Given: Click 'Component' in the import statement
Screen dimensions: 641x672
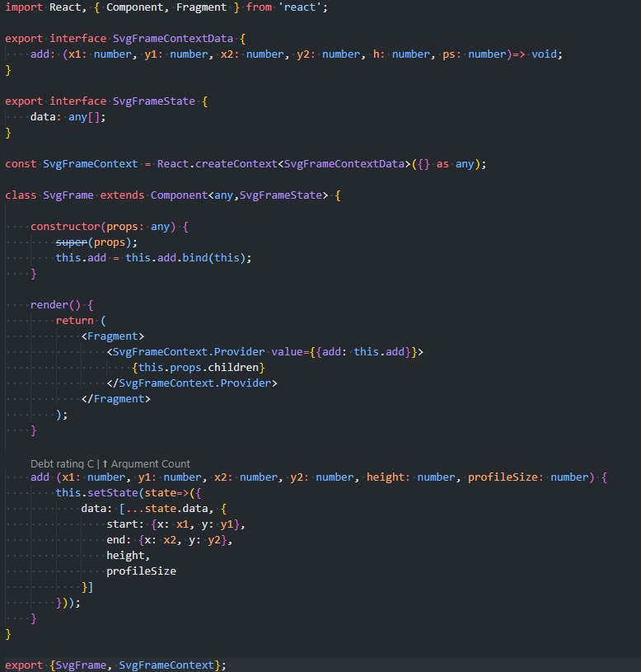Looking at the screenshot, I should (134, 7).
